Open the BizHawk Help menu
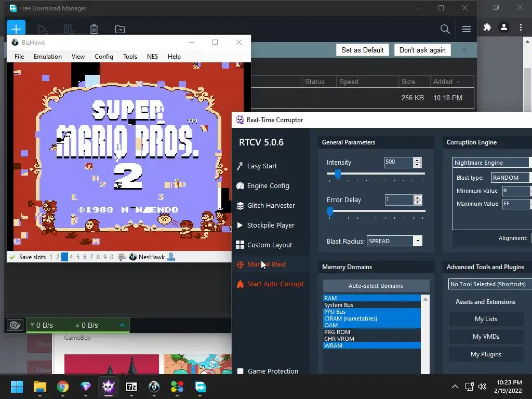532x399 pixels. click(x=174, y=56)
